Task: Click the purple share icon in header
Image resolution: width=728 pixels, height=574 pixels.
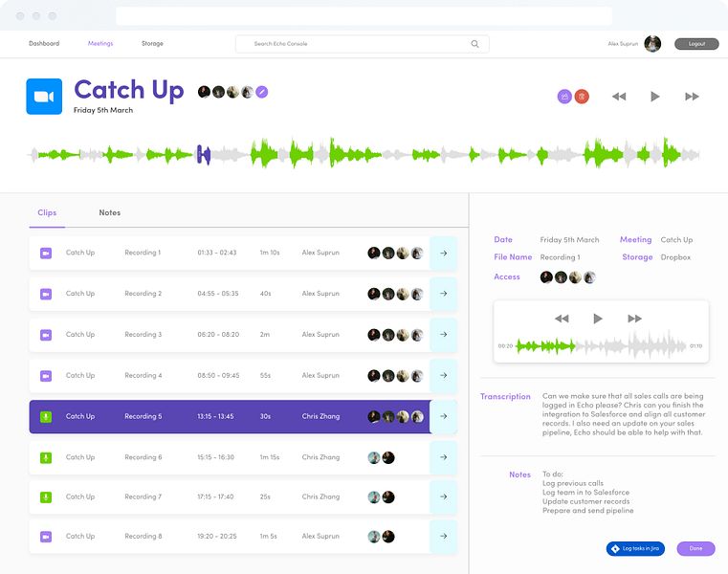Action: 564,96
